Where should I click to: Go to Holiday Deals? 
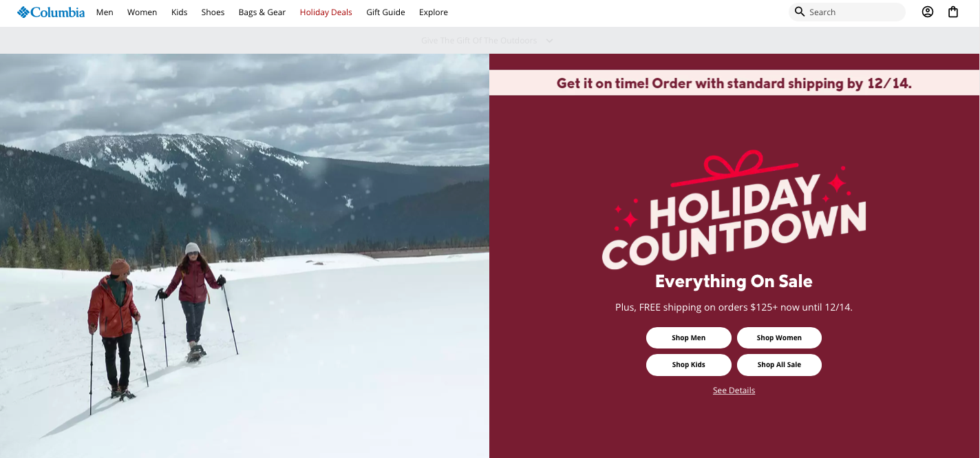[326, 12]
